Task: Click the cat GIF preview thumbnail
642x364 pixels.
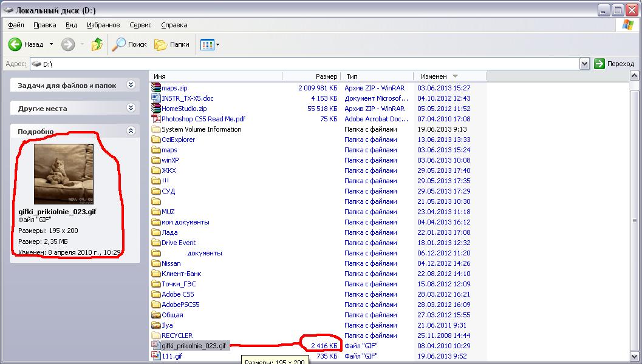Action: [64, 174]
